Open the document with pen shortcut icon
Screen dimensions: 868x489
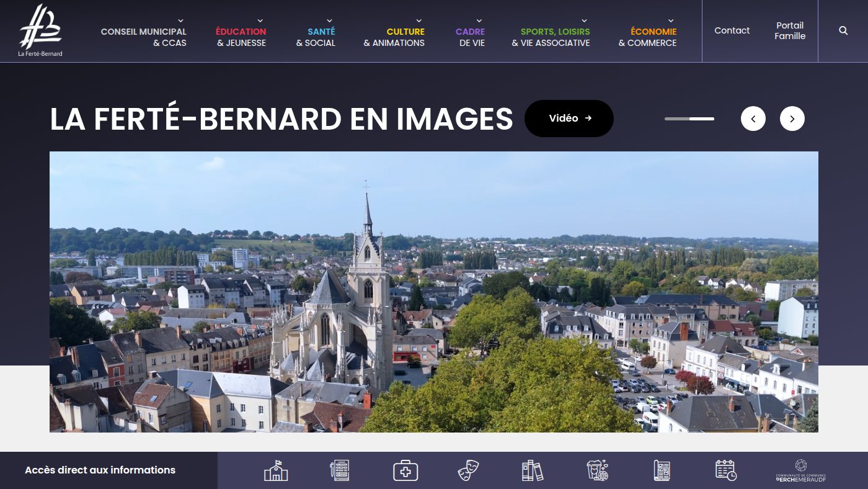click(x=340, y=470)
